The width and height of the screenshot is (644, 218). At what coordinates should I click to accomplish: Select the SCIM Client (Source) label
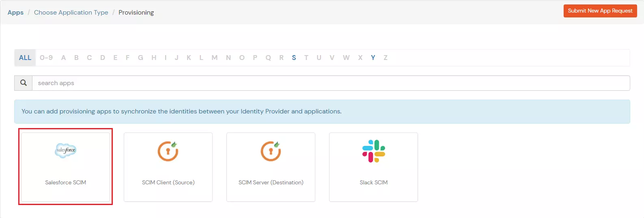(x=168, y=182)
